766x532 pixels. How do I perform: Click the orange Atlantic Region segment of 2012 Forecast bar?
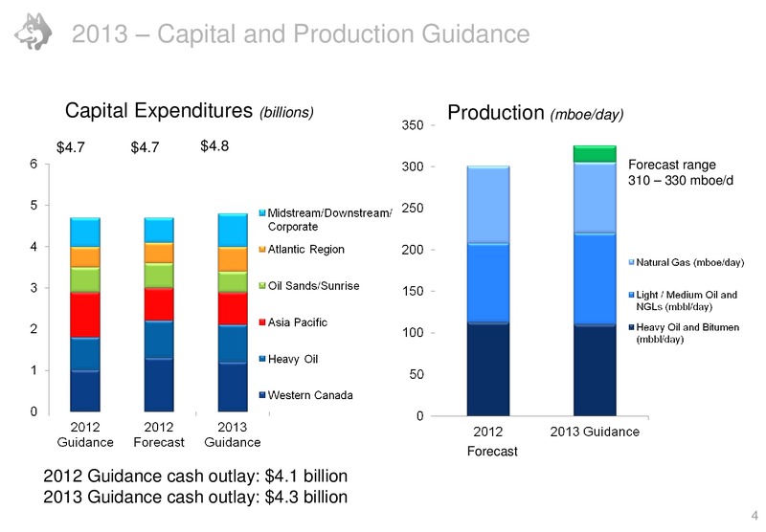pos(159,253)
